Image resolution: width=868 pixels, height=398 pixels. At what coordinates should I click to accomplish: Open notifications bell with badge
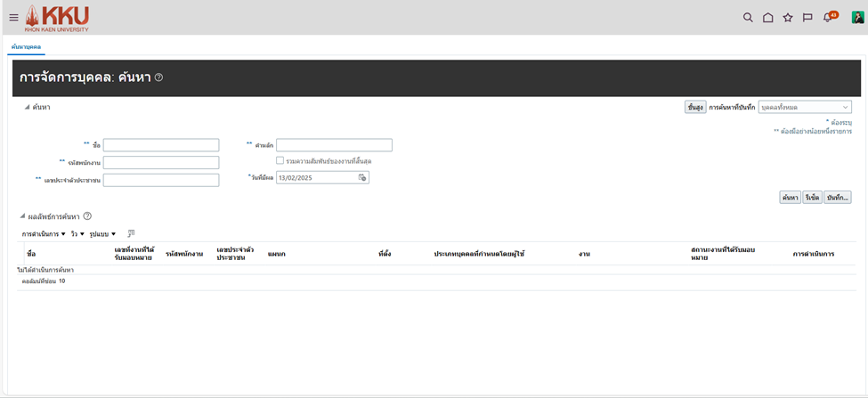[x=828, y=17]
